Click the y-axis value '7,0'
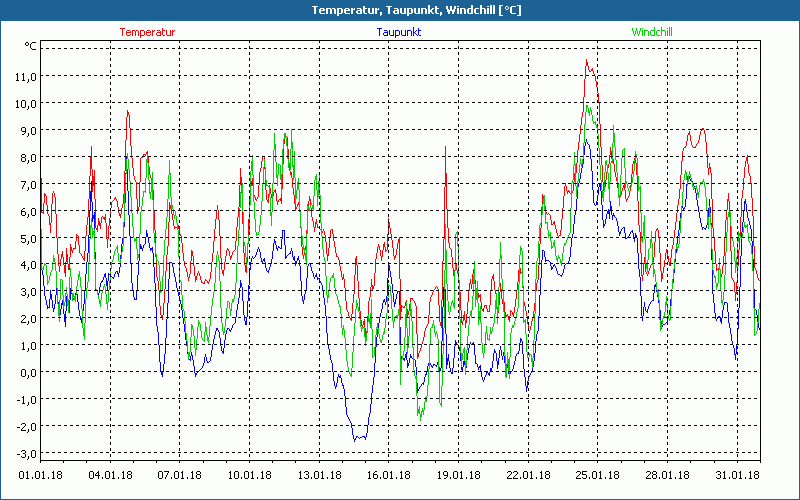This screenshot has height=500, width=800. pos(29,185)
